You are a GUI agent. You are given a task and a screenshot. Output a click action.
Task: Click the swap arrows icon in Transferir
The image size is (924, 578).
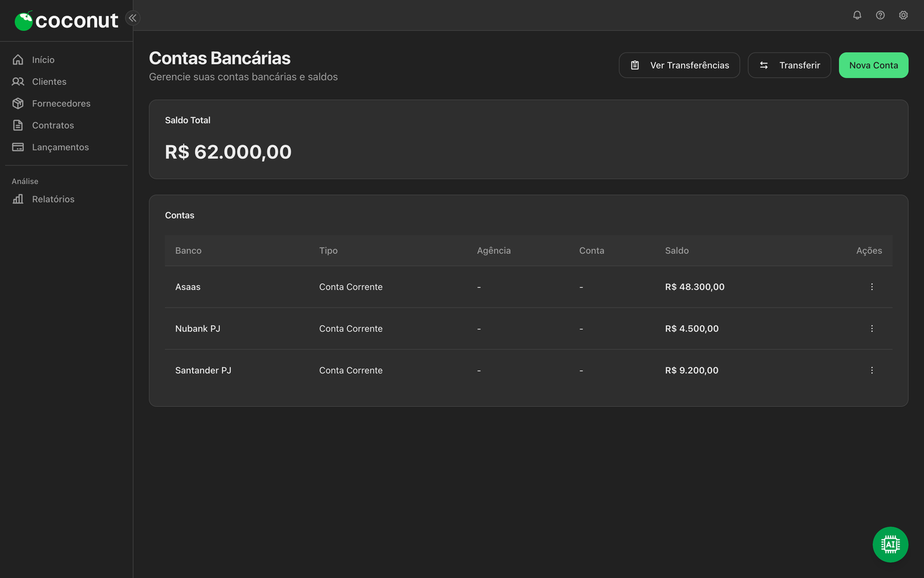pos(763,65)
